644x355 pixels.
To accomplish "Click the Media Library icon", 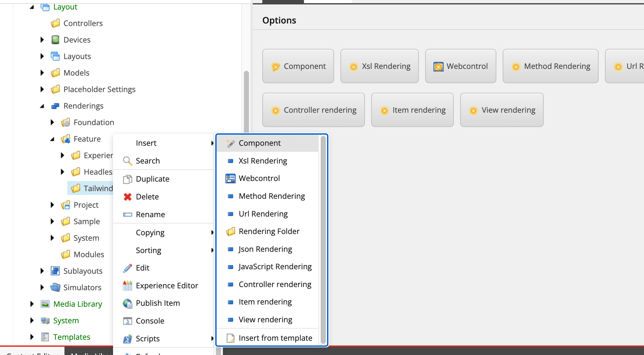I will coord(45,304).
